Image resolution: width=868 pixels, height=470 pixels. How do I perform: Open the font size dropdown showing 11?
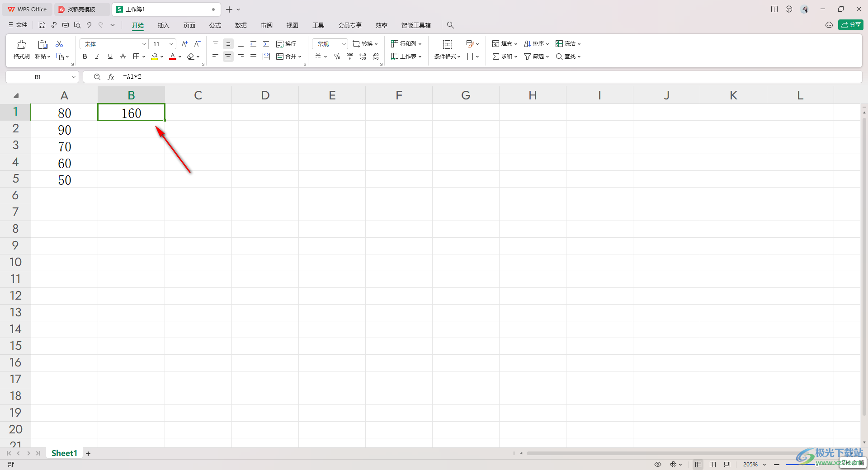tap(171, 44)
